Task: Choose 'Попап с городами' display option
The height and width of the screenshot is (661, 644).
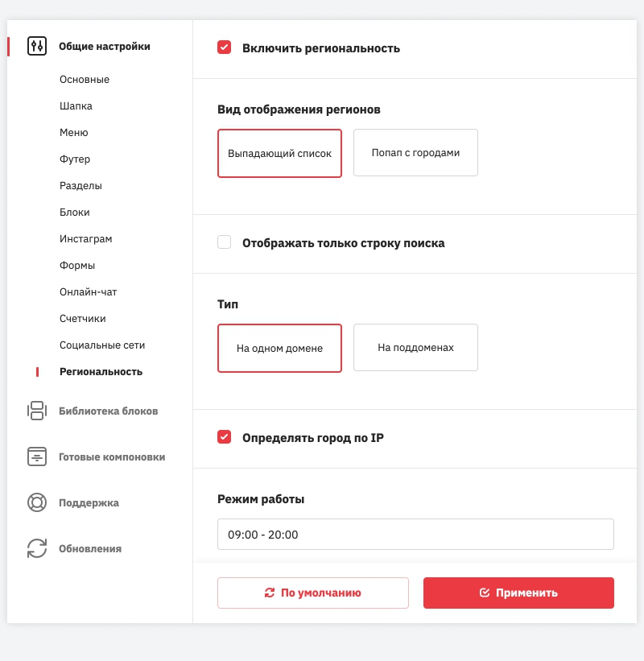Action: click(415, 153)
